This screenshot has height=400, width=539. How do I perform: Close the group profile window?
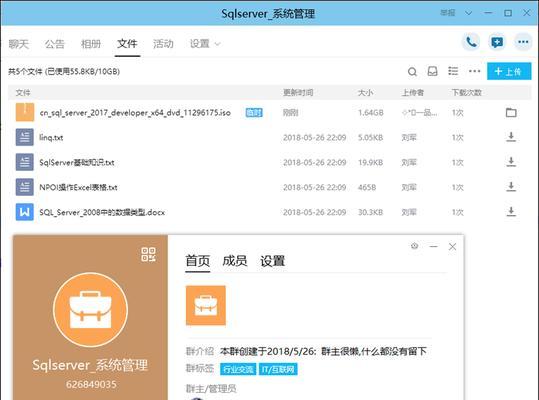tap(452, 246)
